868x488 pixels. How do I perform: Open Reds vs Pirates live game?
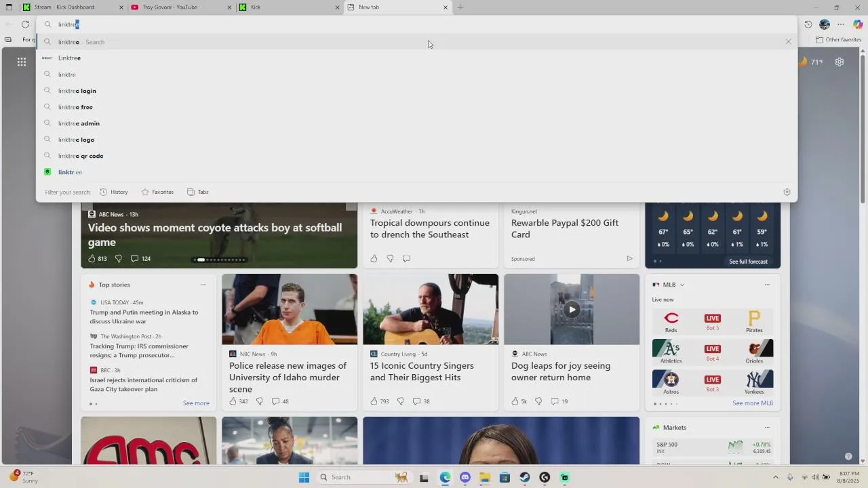(x=712, y=322)
